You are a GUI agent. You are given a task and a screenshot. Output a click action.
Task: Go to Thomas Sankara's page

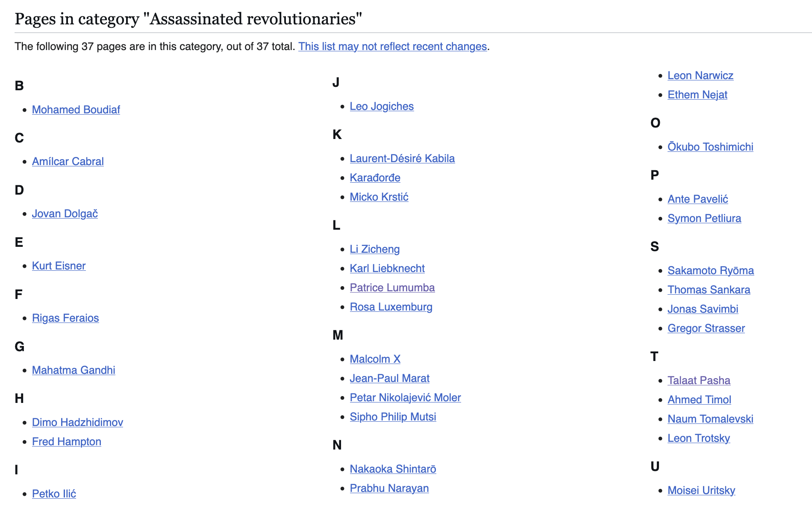[x=709, y=290]
